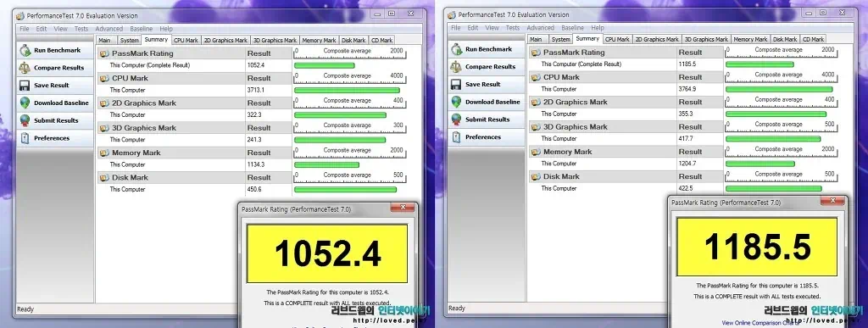
Task: Click 3D Graphics Mark green bar, right window
Action: click(773, 139)
